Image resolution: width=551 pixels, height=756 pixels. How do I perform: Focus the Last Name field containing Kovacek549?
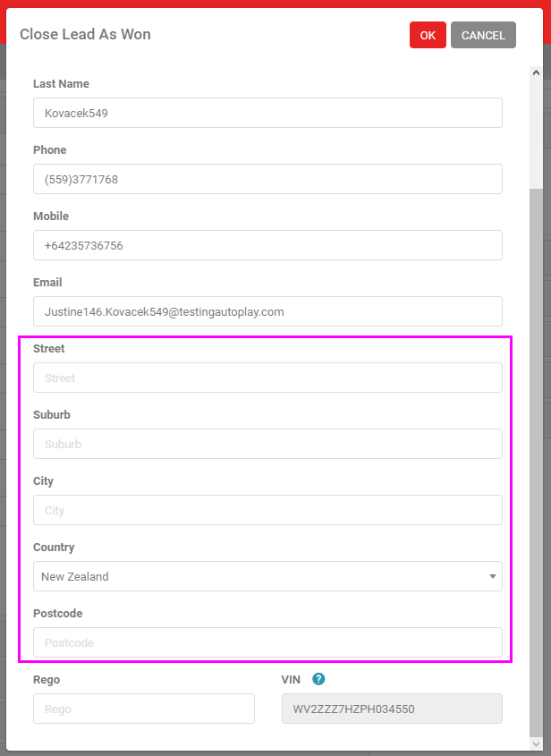267,113
